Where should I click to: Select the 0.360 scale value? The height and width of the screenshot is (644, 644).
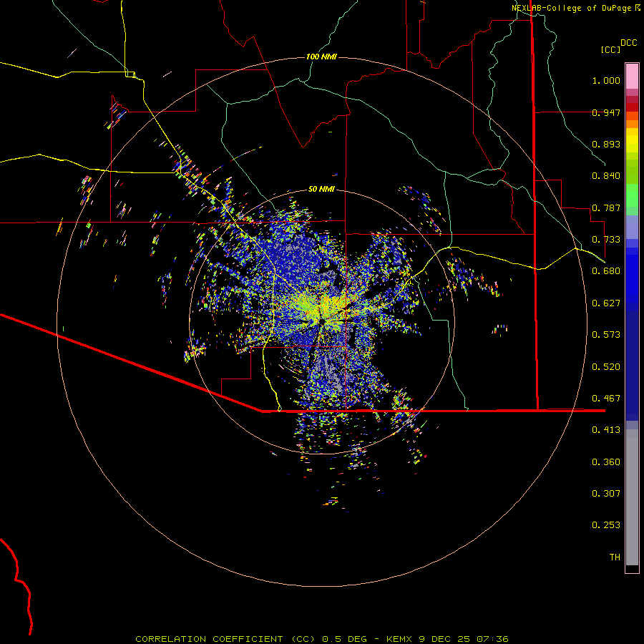pyautogui.click(x=606, y=462)
